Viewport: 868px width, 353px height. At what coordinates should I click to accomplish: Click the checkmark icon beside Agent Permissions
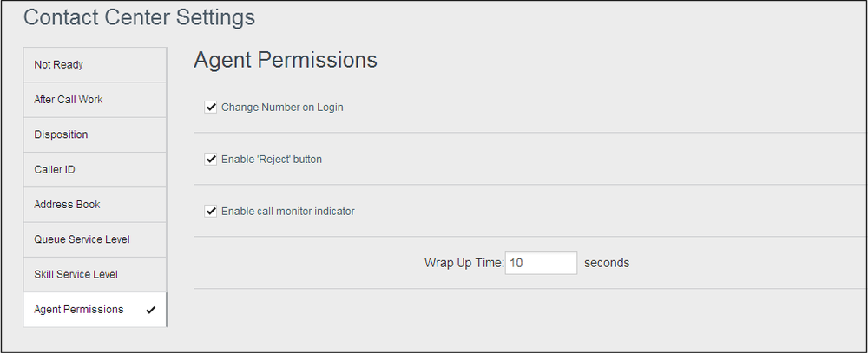pyautogui.click(x=151, y=310)
